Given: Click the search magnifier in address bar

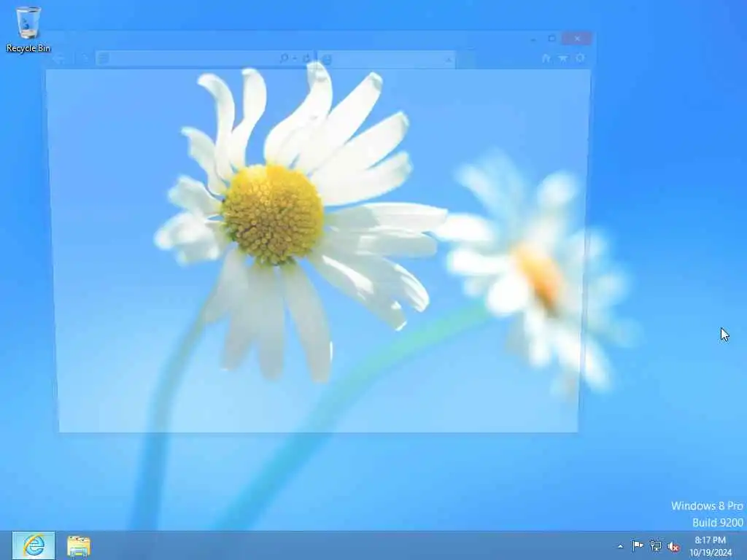Looking at the screenshot, I should click(284, 58).
